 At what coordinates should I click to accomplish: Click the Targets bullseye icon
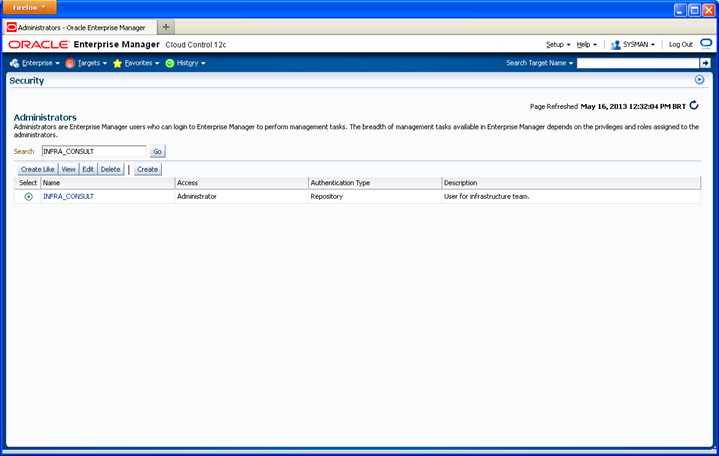click(x=70, y=63)
